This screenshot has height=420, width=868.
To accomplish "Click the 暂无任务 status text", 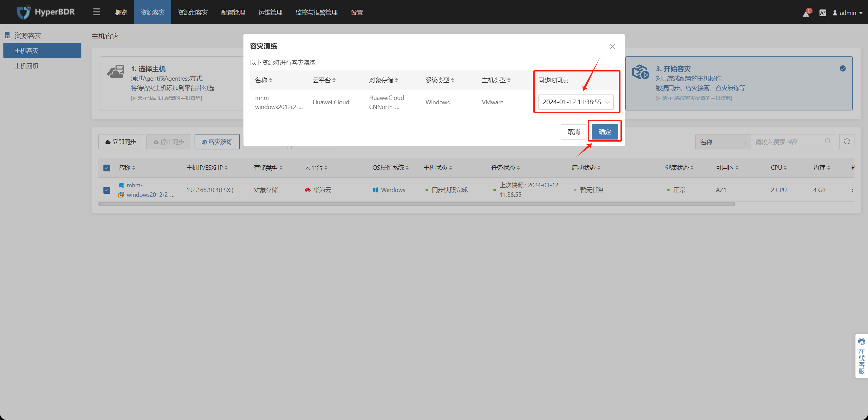I will tap(592, 190).
